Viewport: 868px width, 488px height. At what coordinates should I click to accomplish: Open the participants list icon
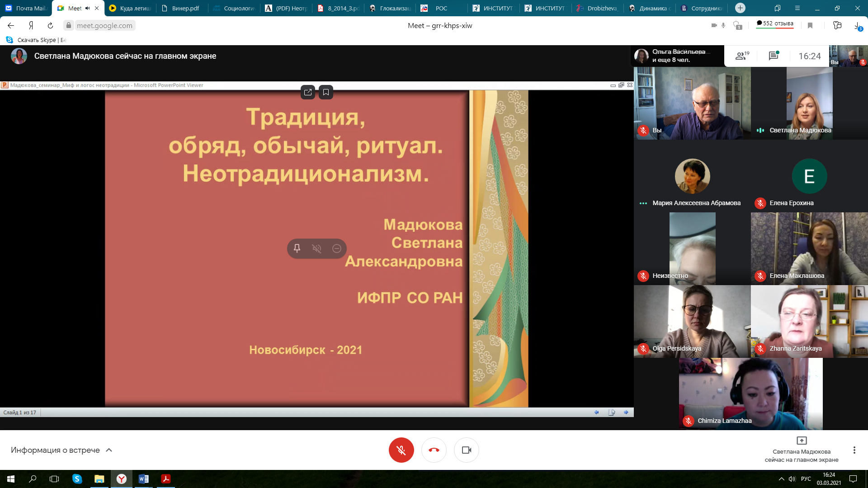pos(741,56)
